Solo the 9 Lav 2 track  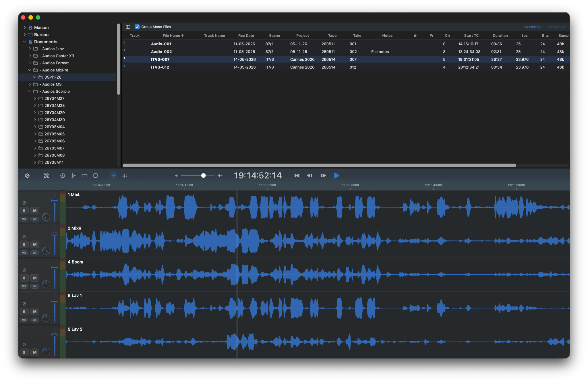[x=24, y=352]
